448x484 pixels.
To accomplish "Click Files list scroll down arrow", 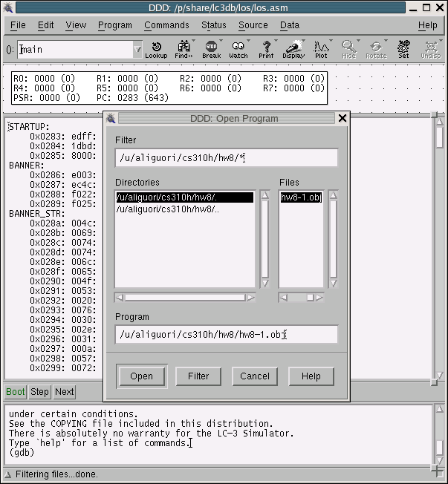I will point(333,283).
